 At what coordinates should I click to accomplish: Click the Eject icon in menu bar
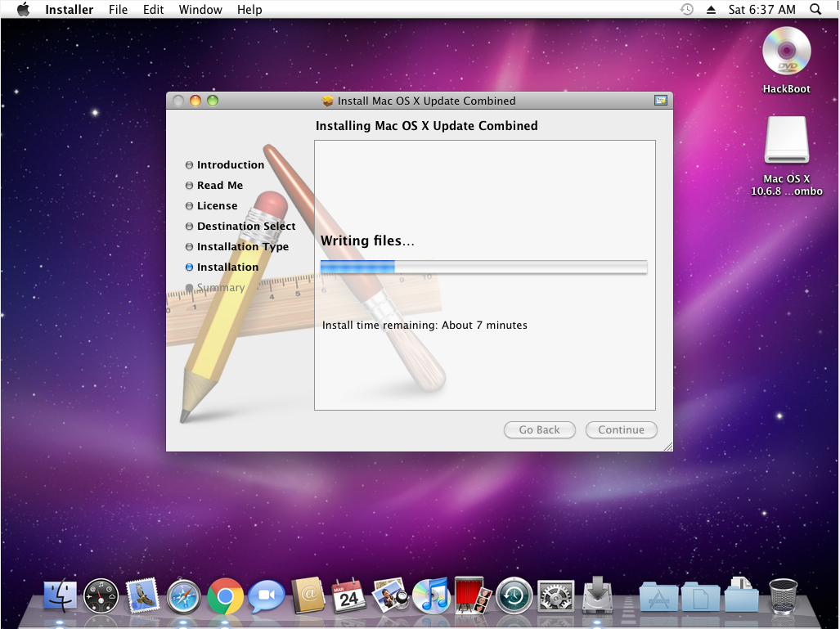coord(711,10)
